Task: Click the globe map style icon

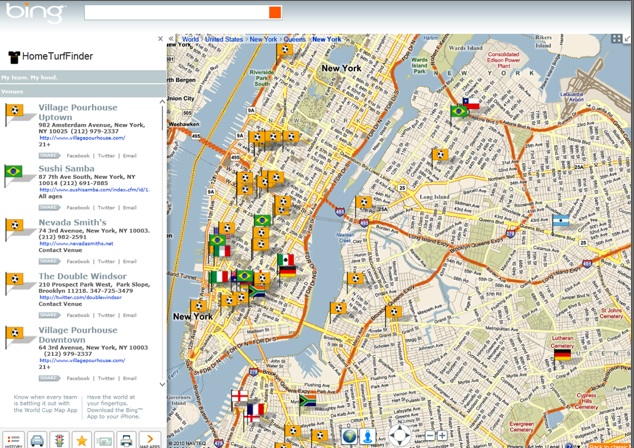Action: [x=349, y=437]
